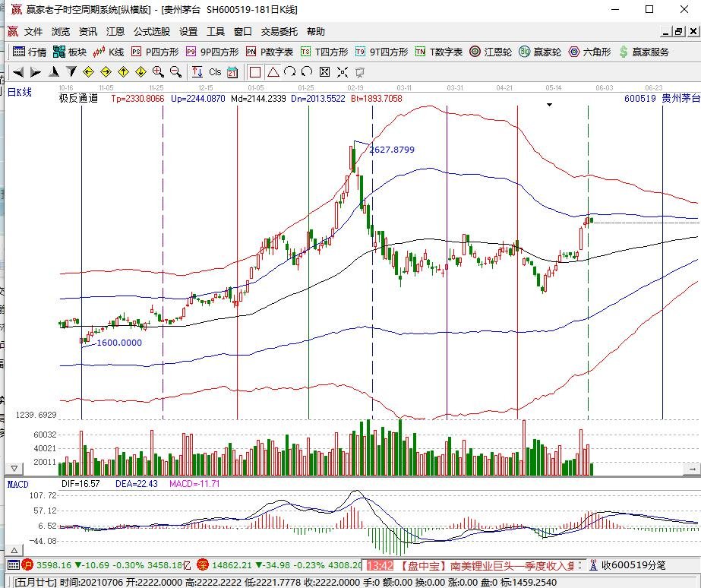The width and height of the screenshot is (701, 588).
Task: Click the 极反通道 indicator name
Action: coord(78,98)
